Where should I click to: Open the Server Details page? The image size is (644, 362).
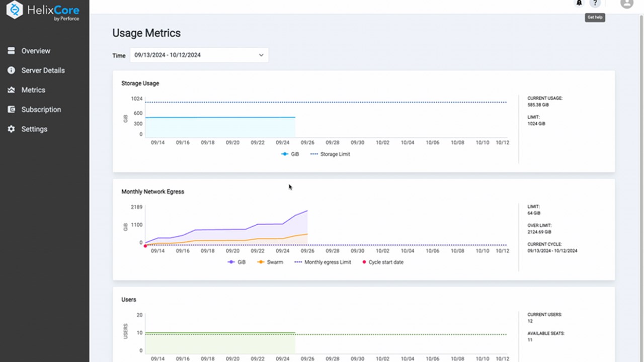click(x=43, y=70)
